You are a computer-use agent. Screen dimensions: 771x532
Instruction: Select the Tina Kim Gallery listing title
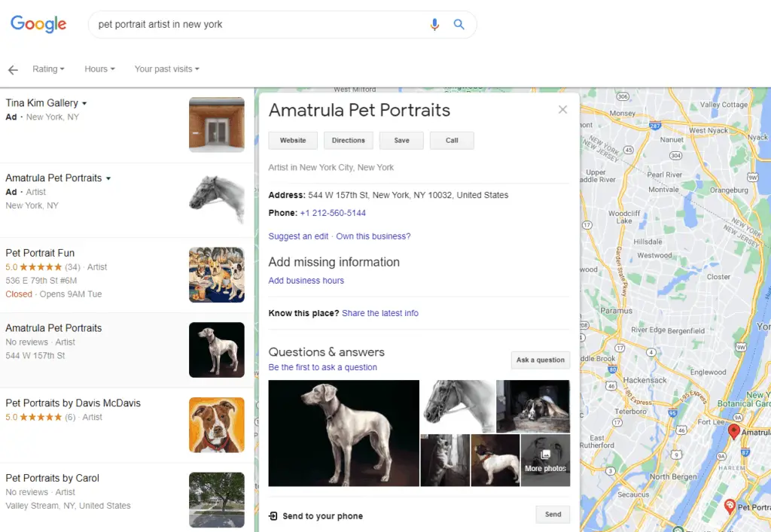pos(42,103)
